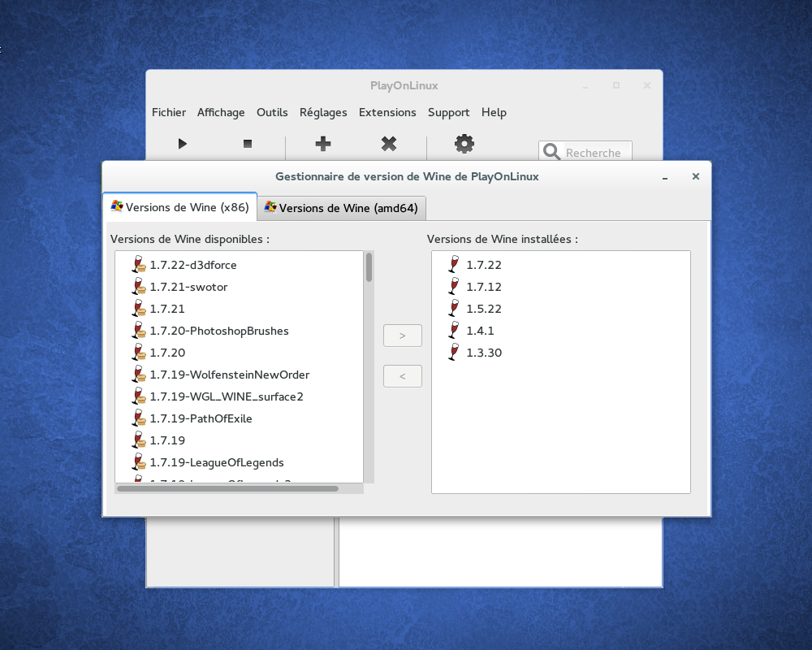Select installed Wine version 1.5.22
This screenshot has height=650, width=812.
coord(561,309)
